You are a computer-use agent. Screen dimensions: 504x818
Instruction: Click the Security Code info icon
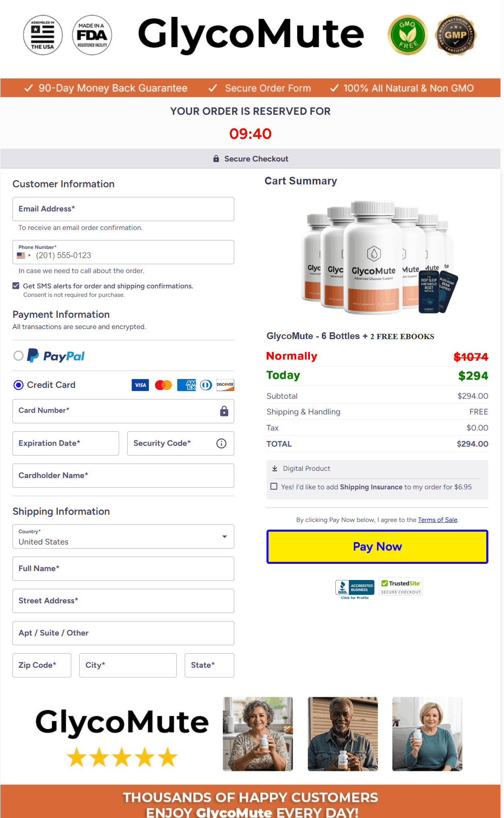(221, 443)
